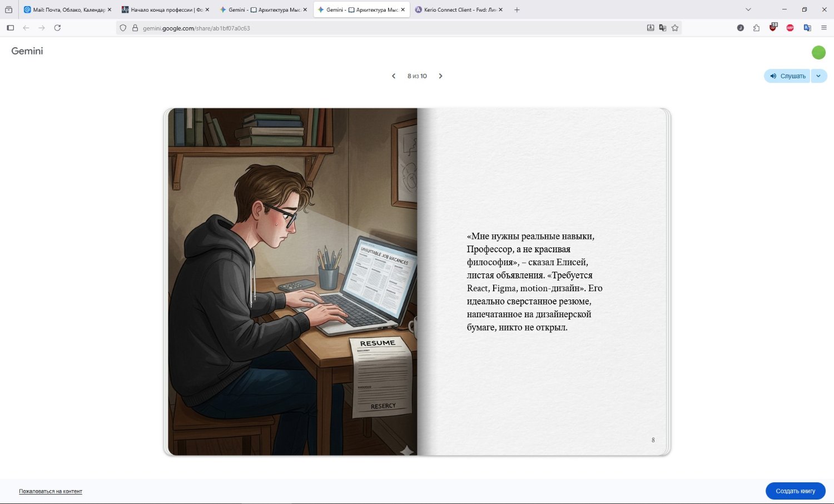Screen dimensions: 834x504
Task: Open the extensions puzzle icon
Action: click(x=756, y=28)
